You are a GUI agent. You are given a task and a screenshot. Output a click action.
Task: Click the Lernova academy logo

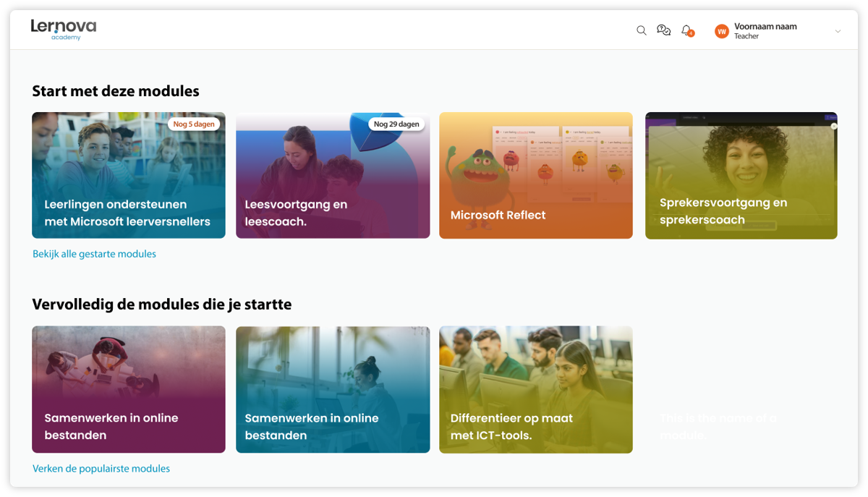[64, 29]
